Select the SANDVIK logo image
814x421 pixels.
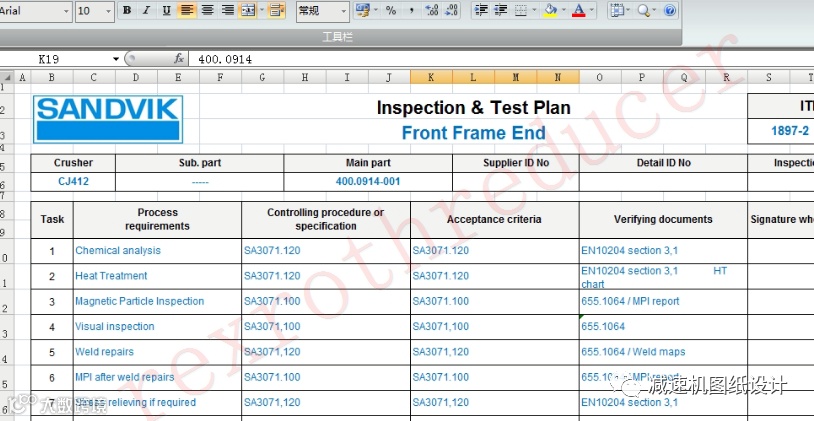click(108, 119)
